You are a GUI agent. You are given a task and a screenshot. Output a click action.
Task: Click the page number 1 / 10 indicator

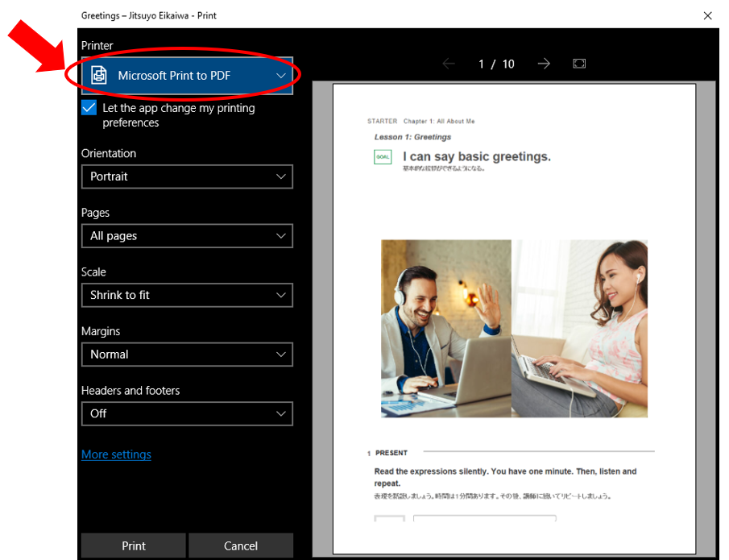[496, 64]
